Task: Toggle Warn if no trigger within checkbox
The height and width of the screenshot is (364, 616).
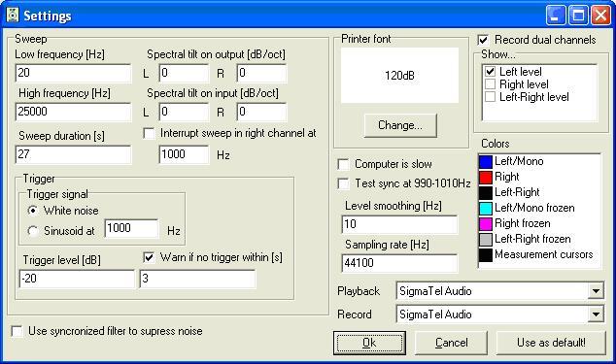Action: point(149,257)
